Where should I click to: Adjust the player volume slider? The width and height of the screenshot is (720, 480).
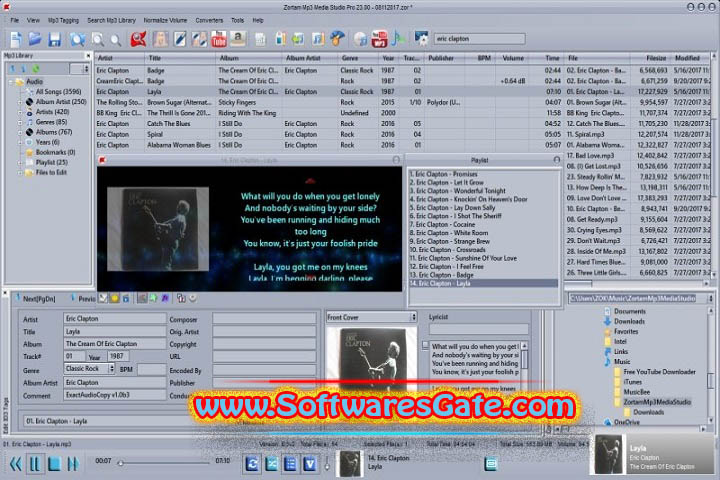pos(327,464)
